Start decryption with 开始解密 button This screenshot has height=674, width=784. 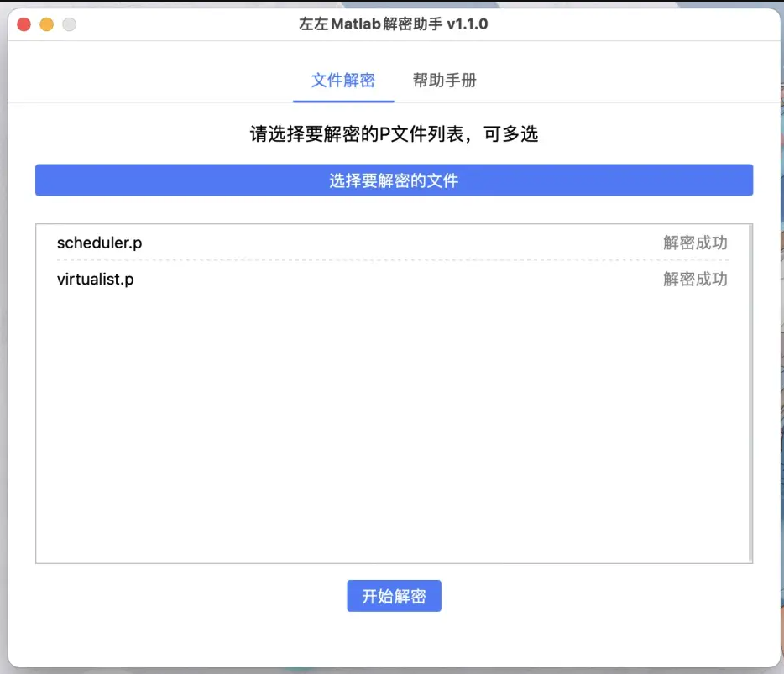[x=394, y=596]
